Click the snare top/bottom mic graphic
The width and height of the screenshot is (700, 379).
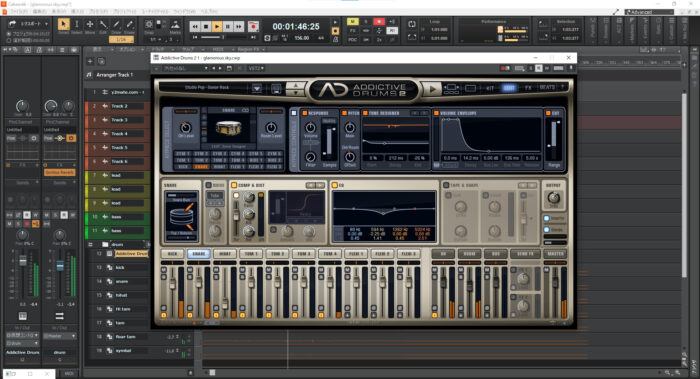181,217
